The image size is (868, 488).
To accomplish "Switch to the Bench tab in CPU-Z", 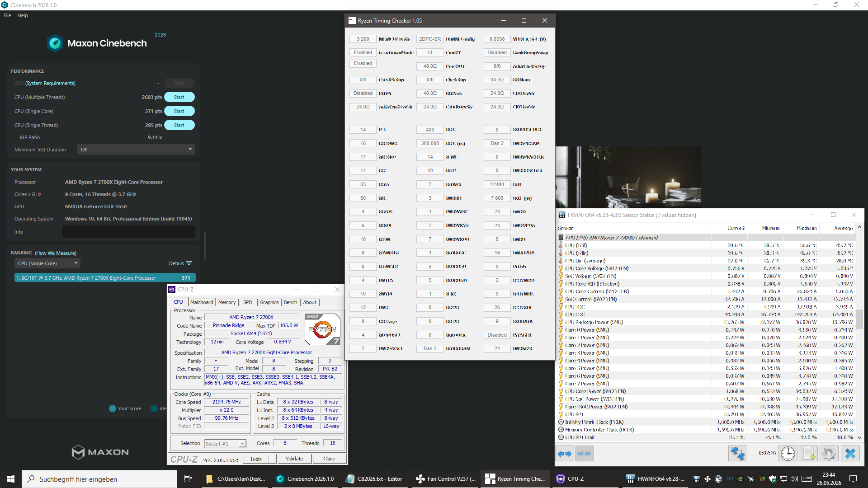I will (x=291, y=302).
